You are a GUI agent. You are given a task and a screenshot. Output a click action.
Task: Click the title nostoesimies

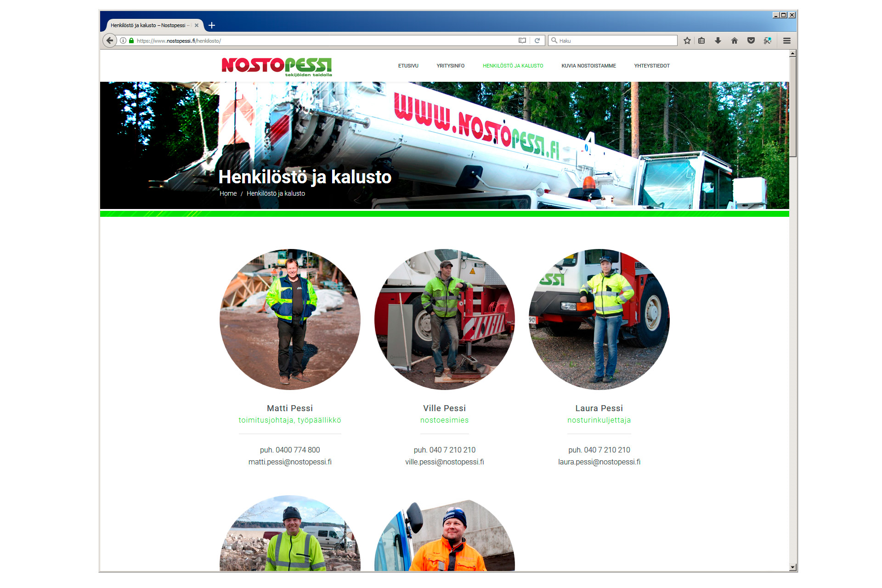pos(445,420)
